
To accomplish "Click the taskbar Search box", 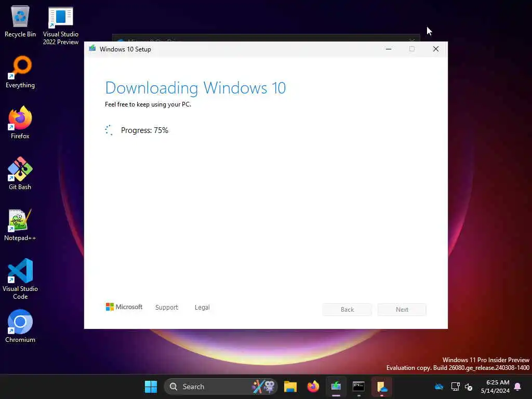I will click(x=220, y=387).
